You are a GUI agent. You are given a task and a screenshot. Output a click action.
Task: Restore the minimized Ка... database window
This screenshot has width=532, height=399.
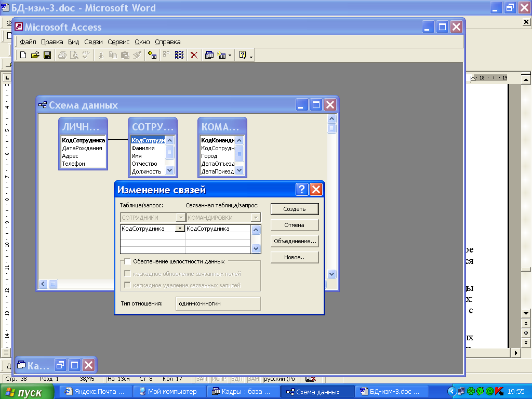(60, 365)
